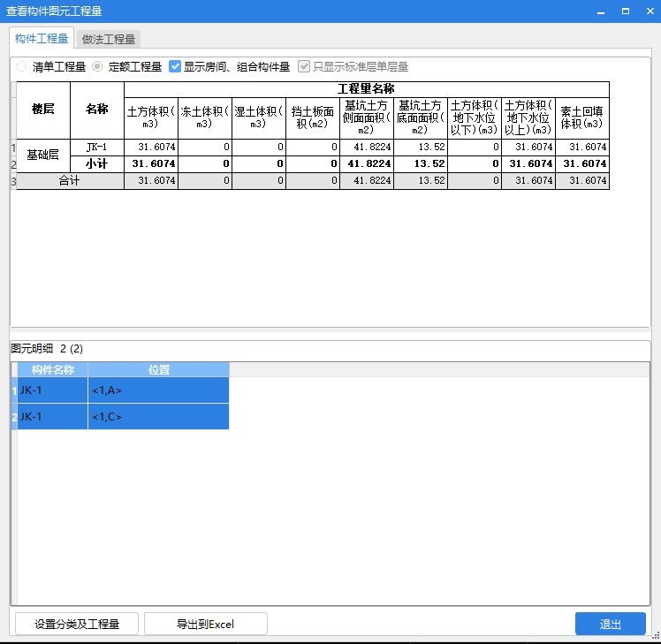Click the 设置分类及工程量 button
The height and width of the screenshot is (644, 661).
coord(77,624)
